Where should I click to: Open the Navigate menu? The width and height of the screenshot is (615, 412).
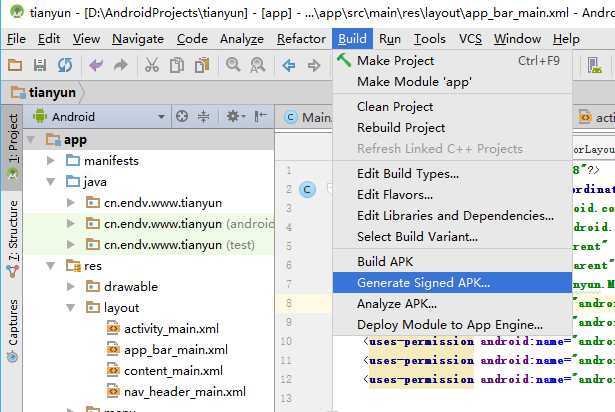[x=138, y=39]
